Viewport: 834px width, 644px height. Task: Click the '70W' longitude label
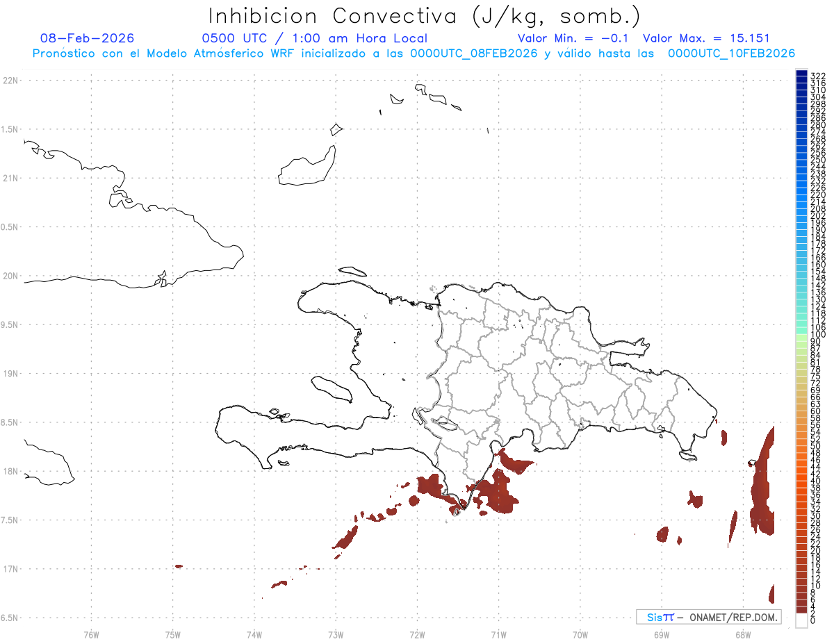(x=580, y=634)
